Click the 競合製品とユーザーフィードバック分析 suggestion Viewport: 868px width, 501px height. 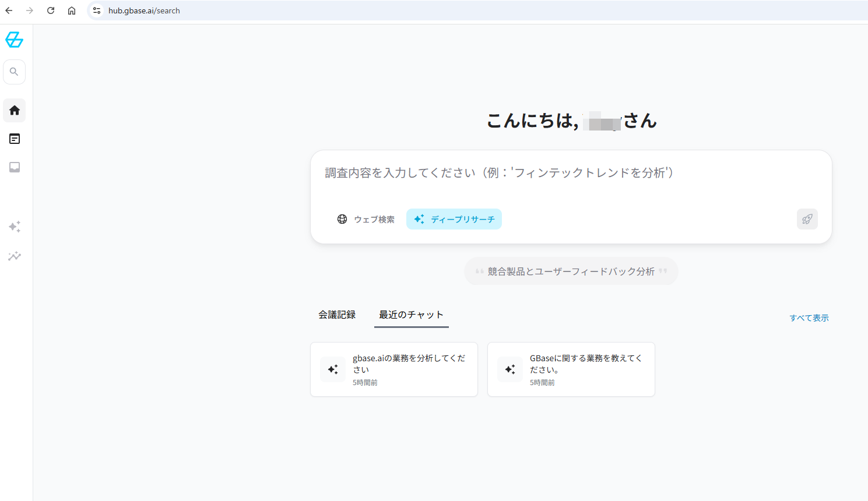click(571, 271)
